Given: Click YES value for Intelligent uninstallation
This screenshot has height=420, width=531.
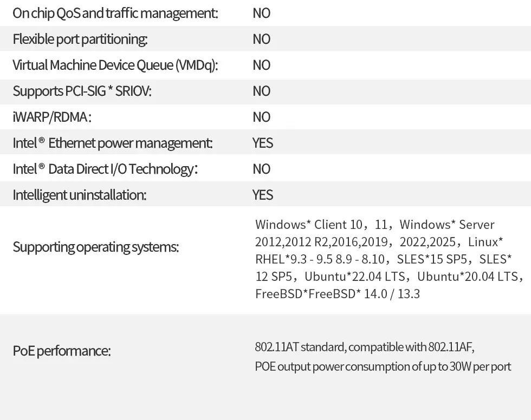Looking at the screenshot, I should click(263, 195).
